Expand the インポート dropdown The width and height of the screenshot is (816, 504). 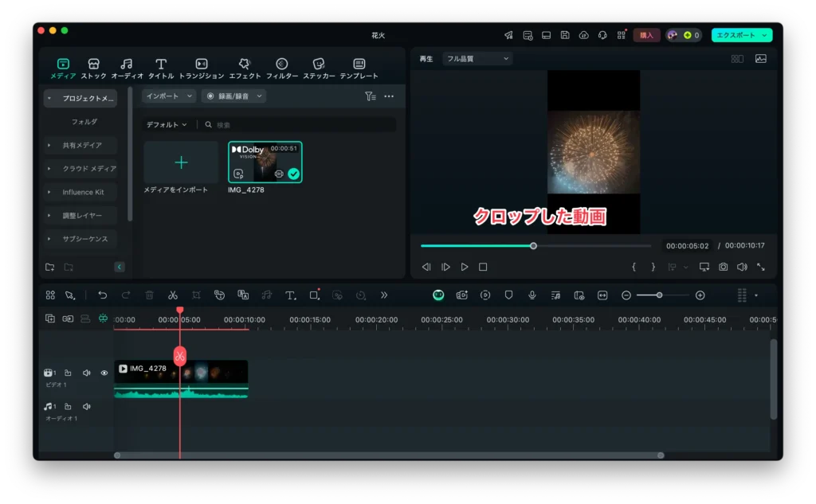coord(169,96)
